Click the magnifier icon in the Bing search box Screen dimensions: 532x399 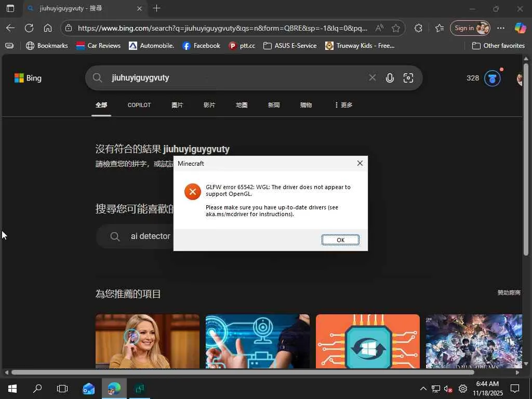pos(97,78)
